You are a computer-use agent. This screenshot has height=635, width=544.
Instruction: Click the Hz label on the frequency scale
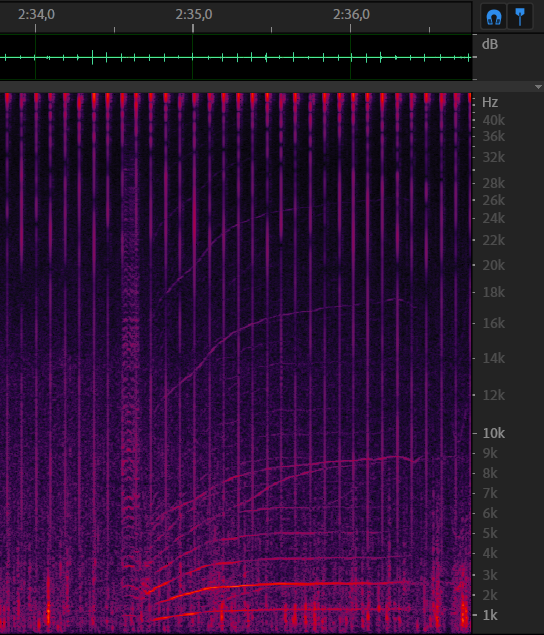(x=490, y=102)
